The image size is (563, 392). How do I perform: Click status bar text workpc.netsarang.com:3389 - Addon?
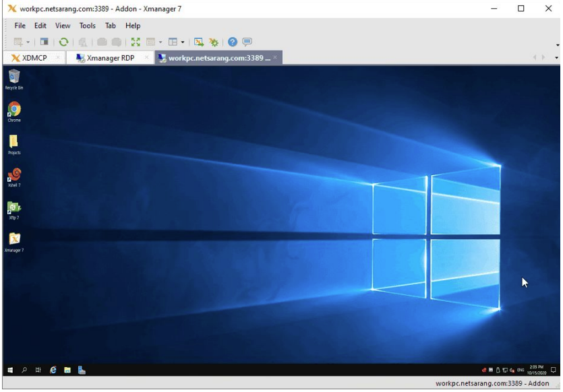492,383
